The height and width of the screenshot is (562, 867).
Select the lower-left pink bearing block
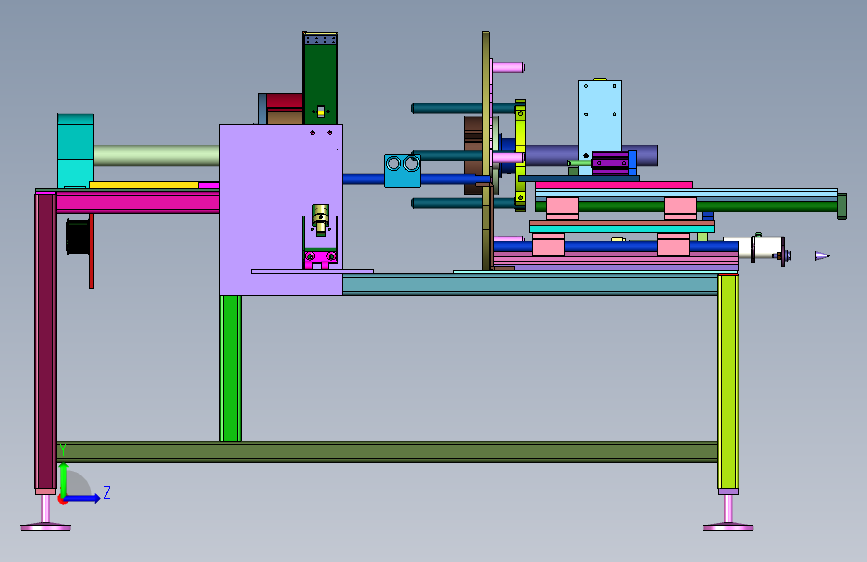[549, 244]
